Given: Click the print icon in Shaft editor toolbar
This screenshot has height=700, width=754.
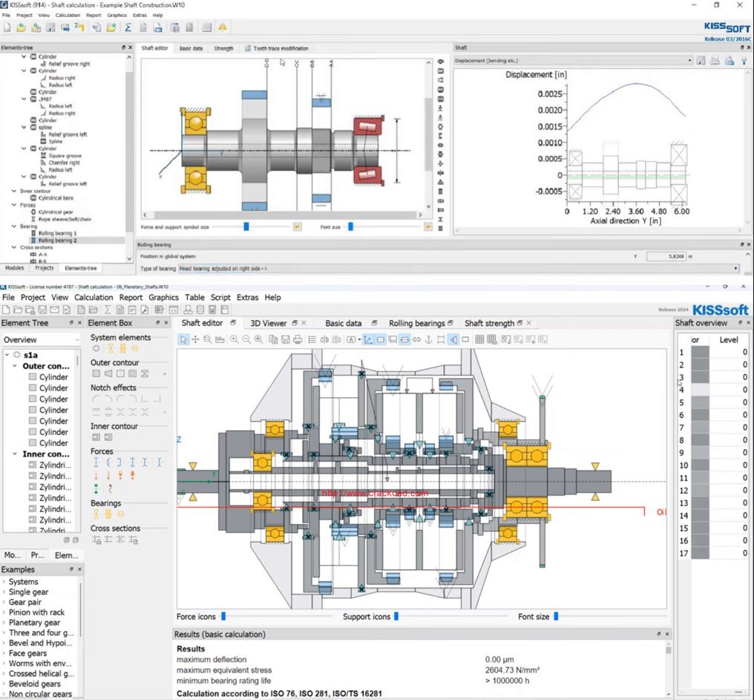Looking at the screenshot, I should (298, 339).
